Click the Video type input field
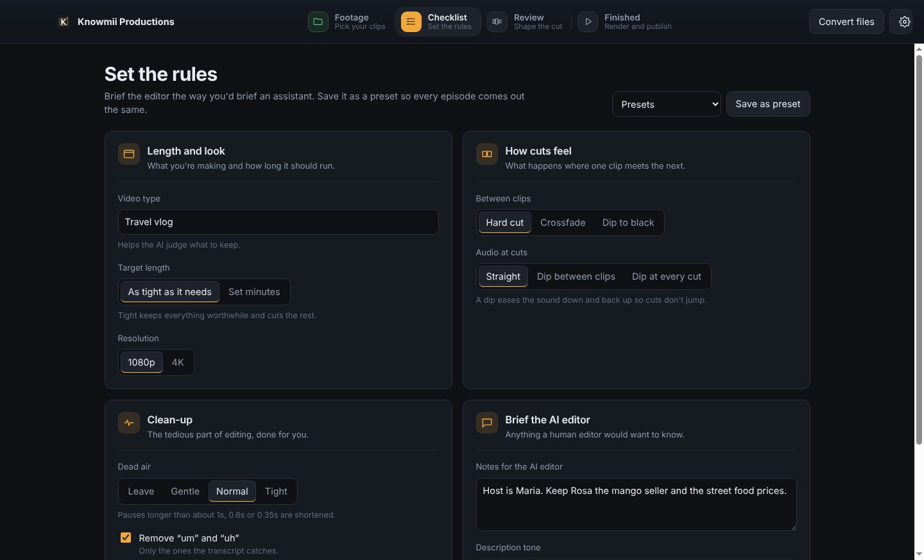 (278, 222)
